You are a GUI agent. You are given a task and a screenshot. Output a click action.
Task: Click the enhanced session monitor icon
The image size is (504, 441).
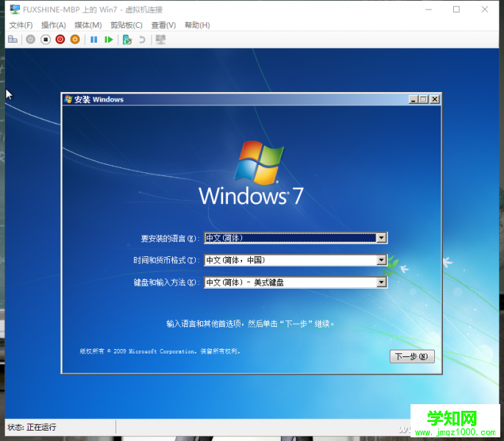point(160,39)
